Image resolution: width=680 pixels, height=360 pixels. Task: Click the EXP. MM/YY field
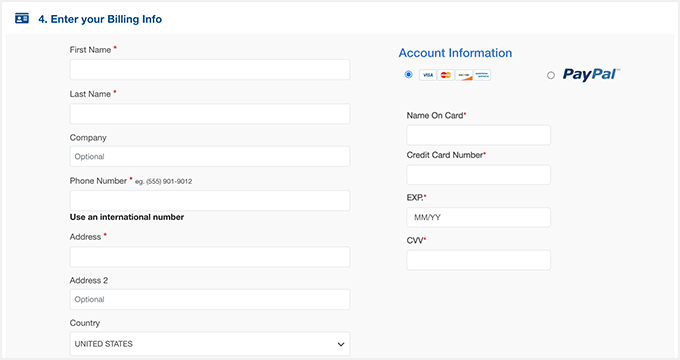478,217
